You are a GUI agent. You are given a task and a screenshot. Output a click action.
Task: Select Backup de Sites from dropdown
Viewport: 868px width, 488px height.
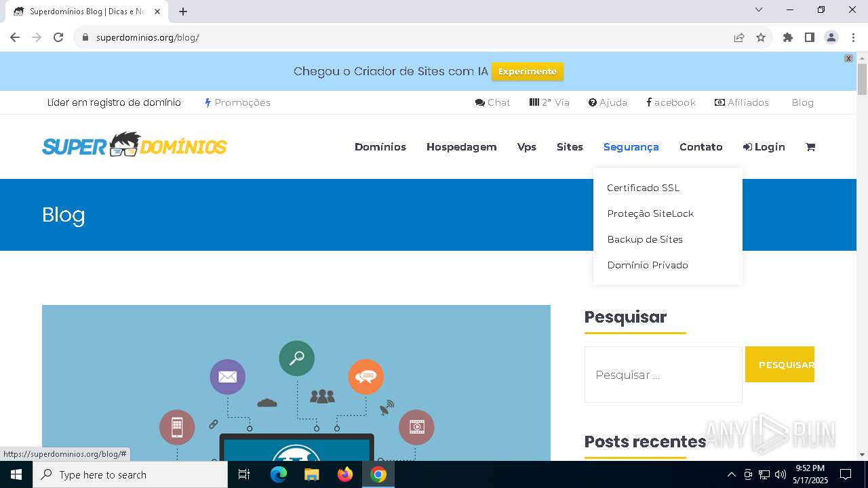pyautogui.click(x=645, y=239)
